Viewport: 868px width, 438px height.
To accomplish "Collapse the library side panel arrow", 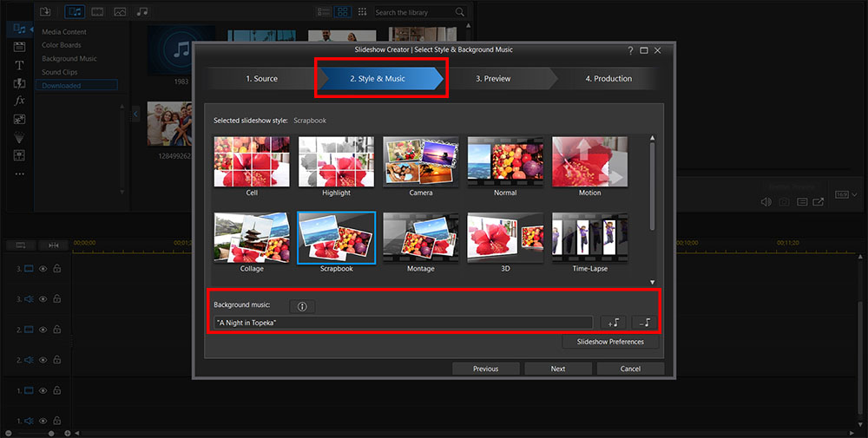I will [135, 114].
